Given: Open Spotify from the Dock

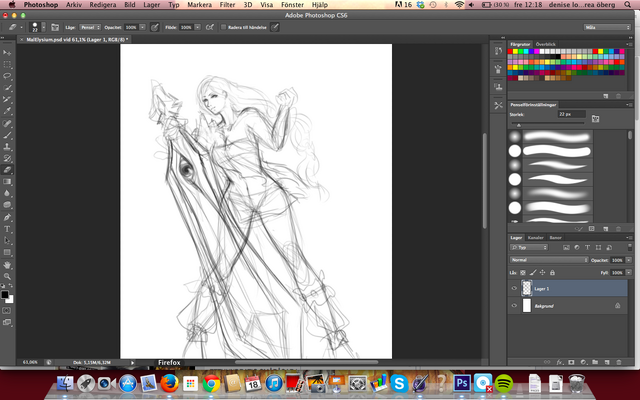Looking at the screenshot, I should click(x=504, y=383).
